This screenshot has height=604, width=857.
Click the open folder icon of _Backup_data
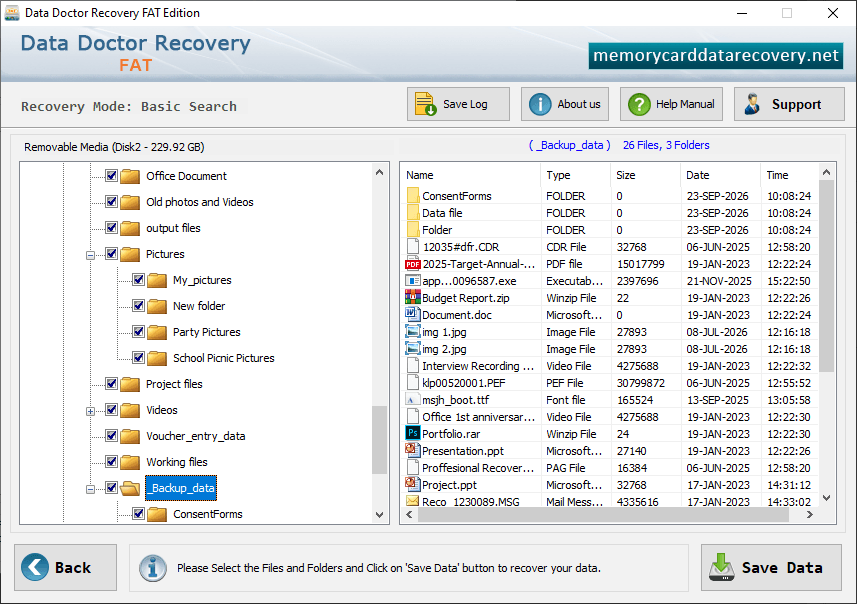[130, 488]
